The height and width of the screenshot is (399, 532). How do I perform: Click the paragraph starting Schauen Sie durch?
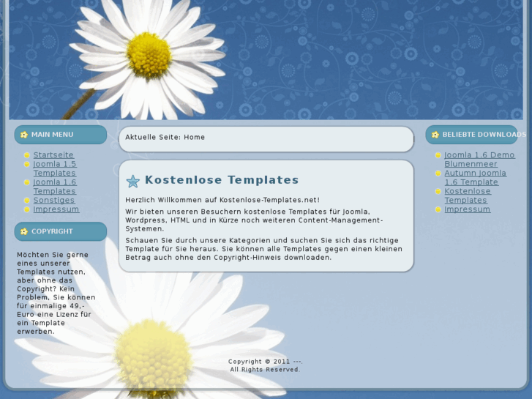pos(263,249)
